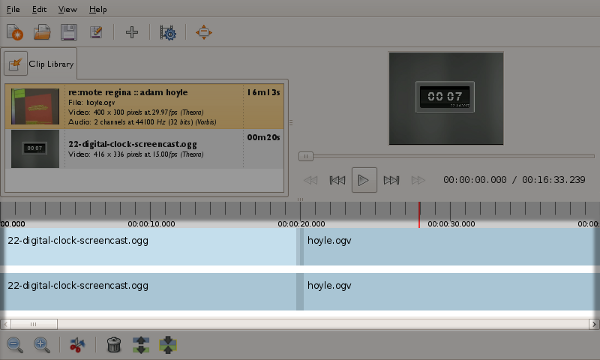
Task: Open the File menu
Action: coord(13,9)
